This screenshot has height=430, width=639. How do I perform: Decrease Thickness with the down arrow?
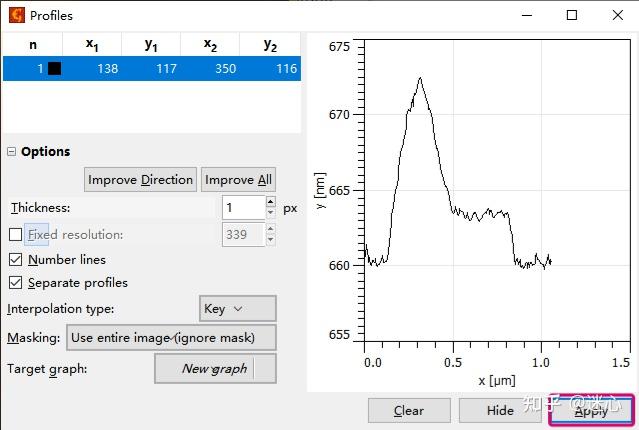coord(270,214)
